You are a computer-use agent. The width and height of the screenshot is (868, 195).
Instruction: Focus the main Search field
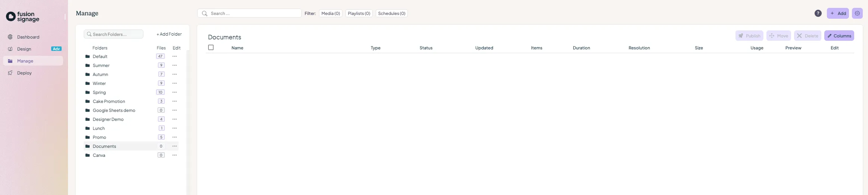coord(249,13)
